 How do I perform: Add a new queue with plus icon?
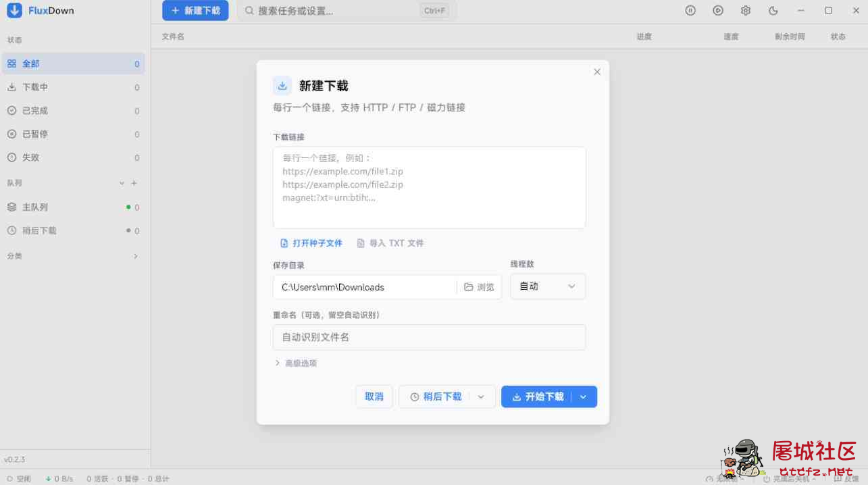134,183
